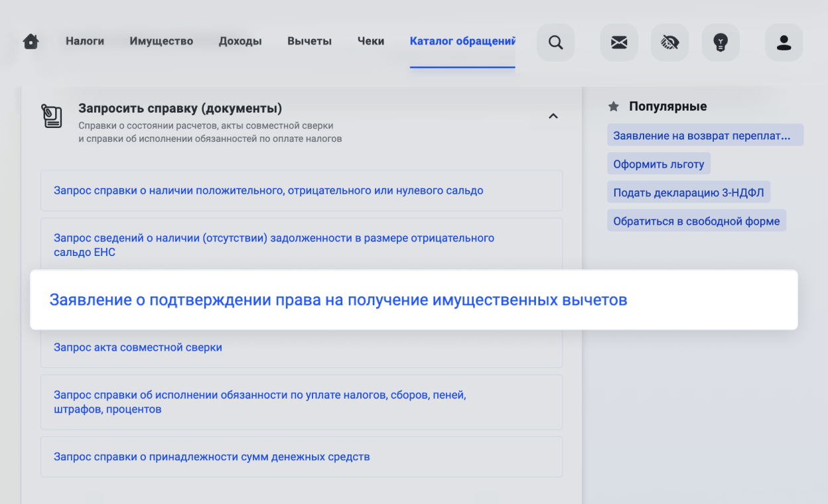Open Обратиться в свободной форме shortcut

pos(696,221)
